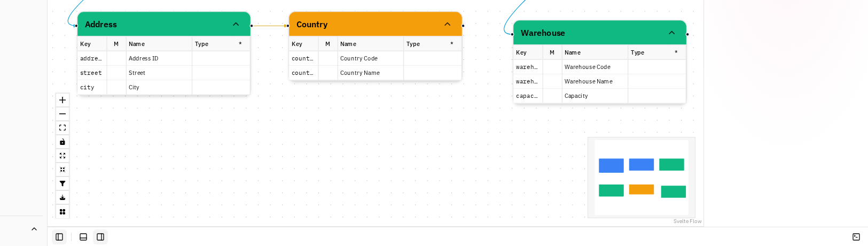Viewport: 868px width, 246px height.
Task: Zoom in with the plus control
Action: pos(62,100)
